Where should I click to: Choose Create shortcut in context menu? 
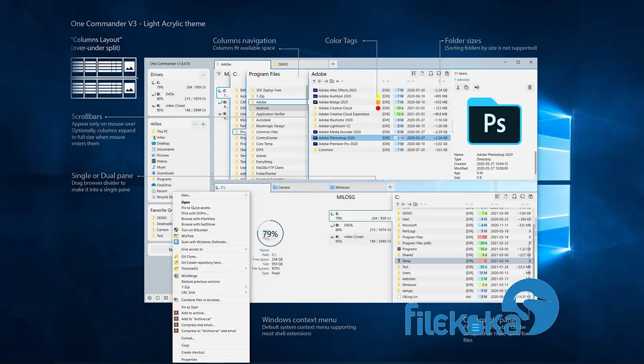[193, 352]
